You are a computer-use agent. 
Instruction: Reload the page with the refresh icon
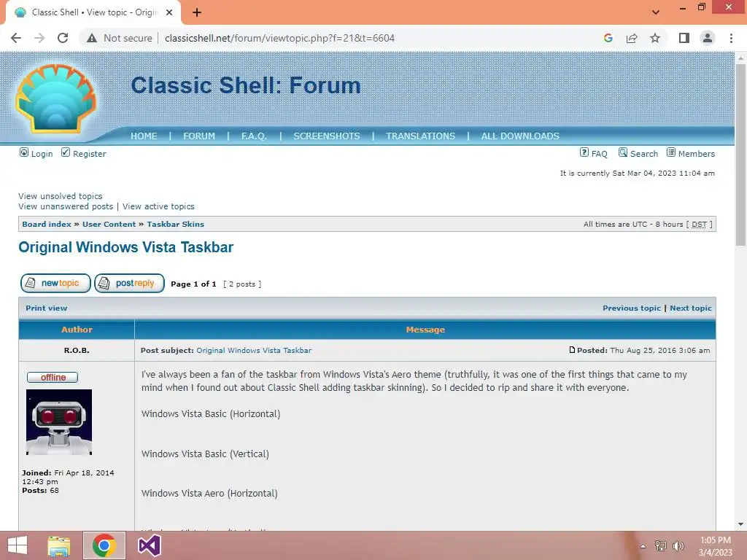click(63, 38)
